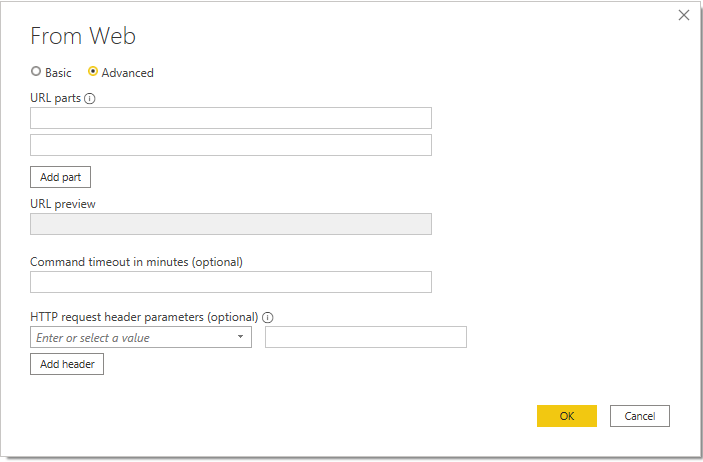Click the 'Command timeout in minutes (optional)' label
This screenshot has height=462, width=703.
[x=136, y=262]
